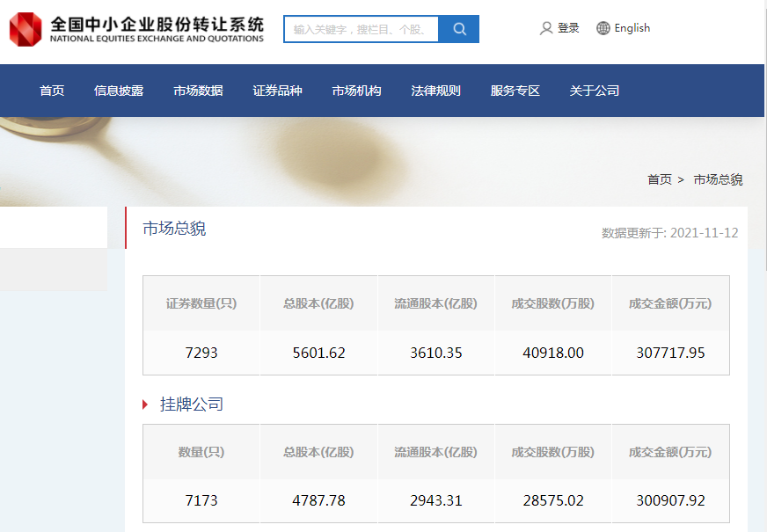767x532 pixels.
Task: Click 首页 in the breadcrumb
Action: click(660, 179)
